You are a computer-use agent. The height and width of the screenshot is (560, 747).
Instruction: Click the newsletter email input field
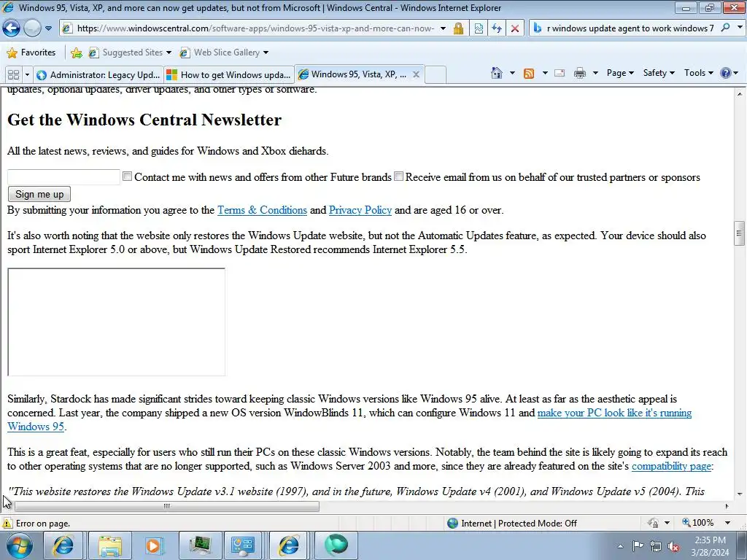(x=64, y=176)
